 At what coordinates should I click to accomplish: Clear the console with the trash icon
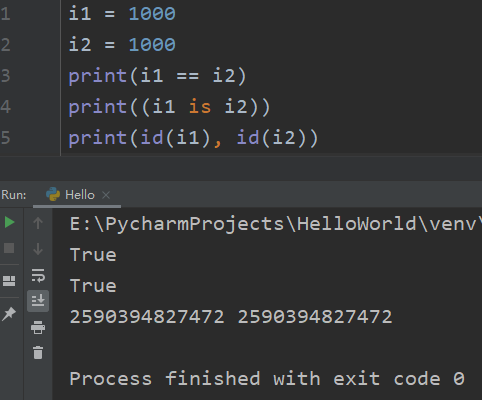click(x=38, y=352)
